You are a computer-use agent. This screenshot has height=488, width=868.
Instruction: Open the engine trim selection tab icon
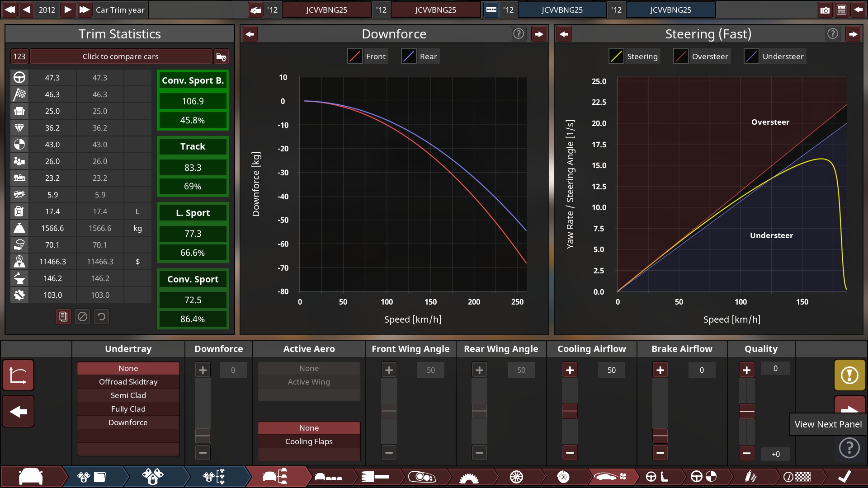pos(214,477)
